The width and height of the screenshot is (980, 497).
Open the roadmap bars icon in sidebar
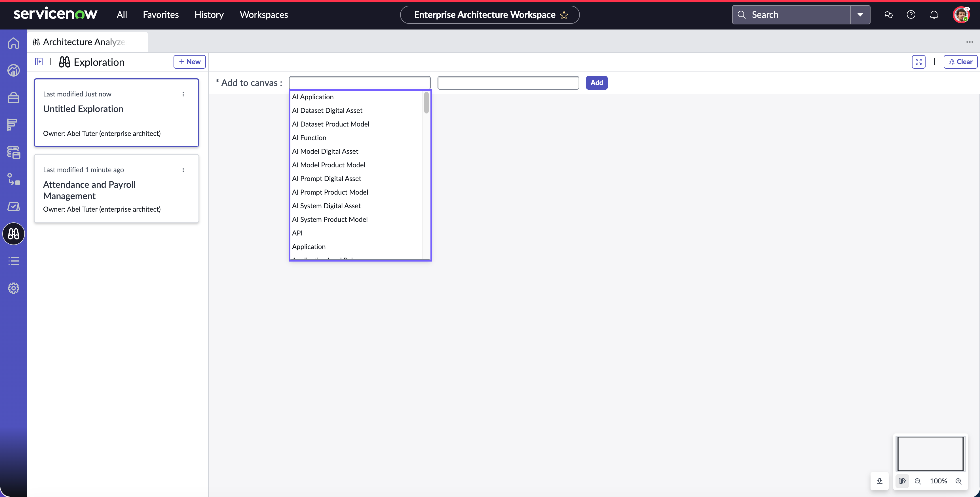coord(12,125)
